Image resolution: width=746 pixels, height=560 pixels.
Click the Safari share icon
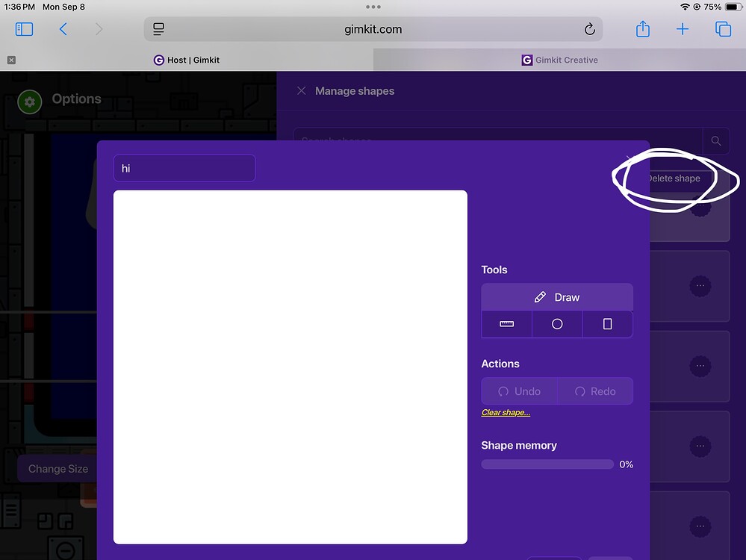coord(642,28)
